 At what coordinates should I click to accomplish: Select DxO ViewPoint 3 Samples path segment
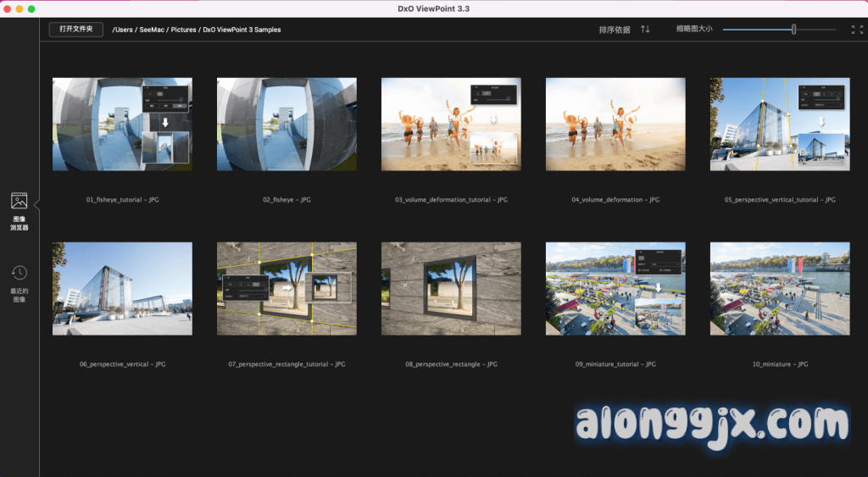242,30
